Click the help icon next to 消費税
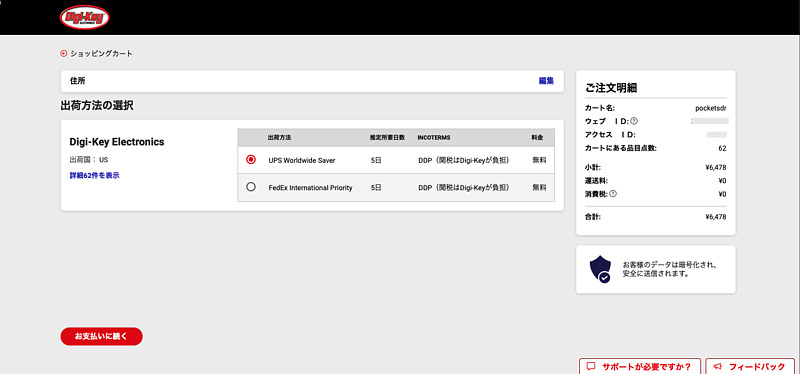This screenshot has height=374, width=800. click(613, 194)
